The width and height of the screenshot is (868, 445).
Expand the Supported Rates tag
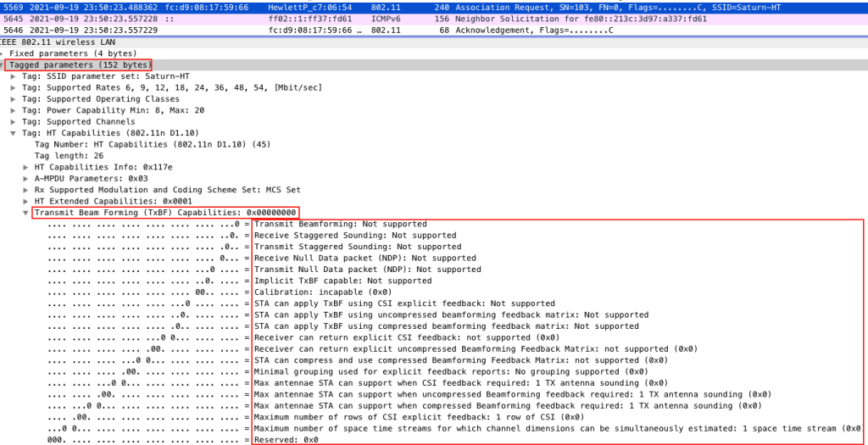(14, 87)
